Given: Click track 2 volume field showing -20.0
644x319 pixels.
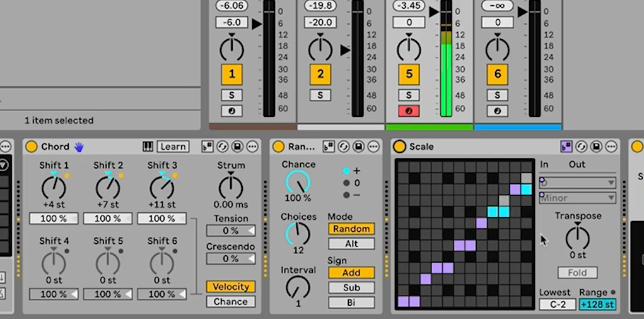Looking at the screenshot, I should [320, 22].
